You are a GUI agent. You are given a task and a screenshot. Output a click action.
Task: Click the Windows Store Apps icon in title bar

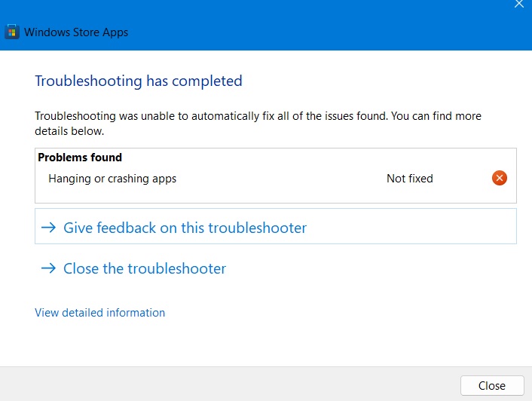(x=12, y=32)
